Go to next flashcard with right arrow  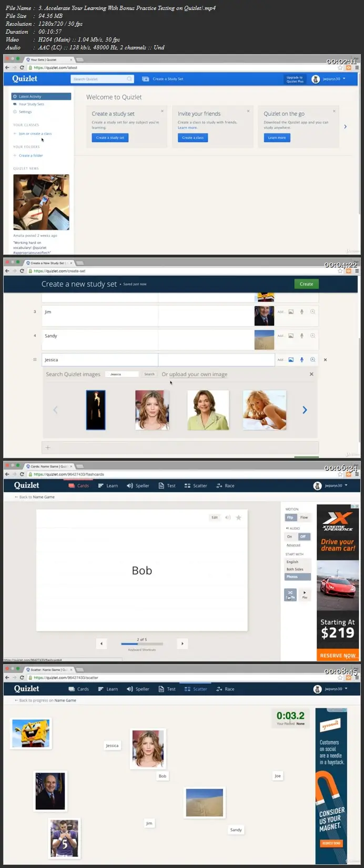[182, 644]
